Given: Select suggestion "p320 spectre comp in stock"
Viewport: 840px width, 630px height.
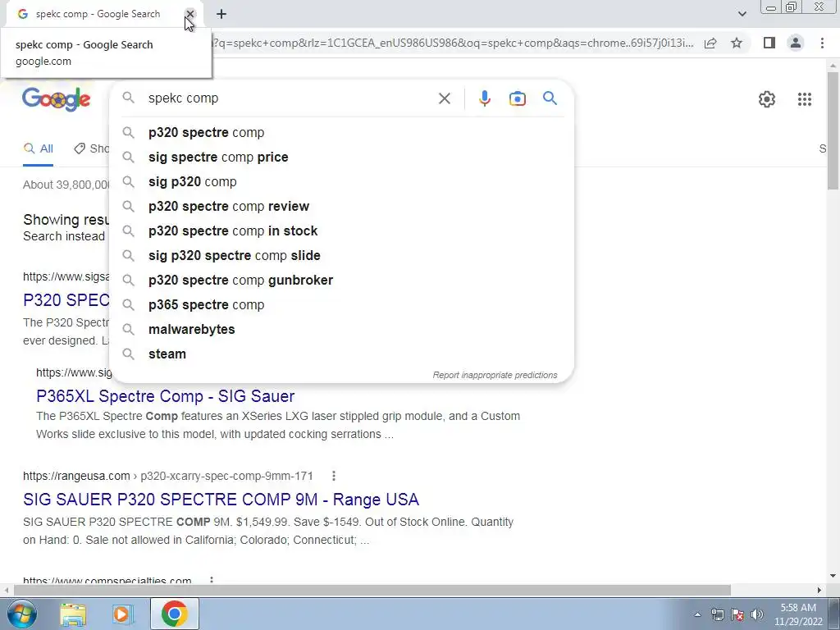Looking at the screenshot, I should 342,231.
